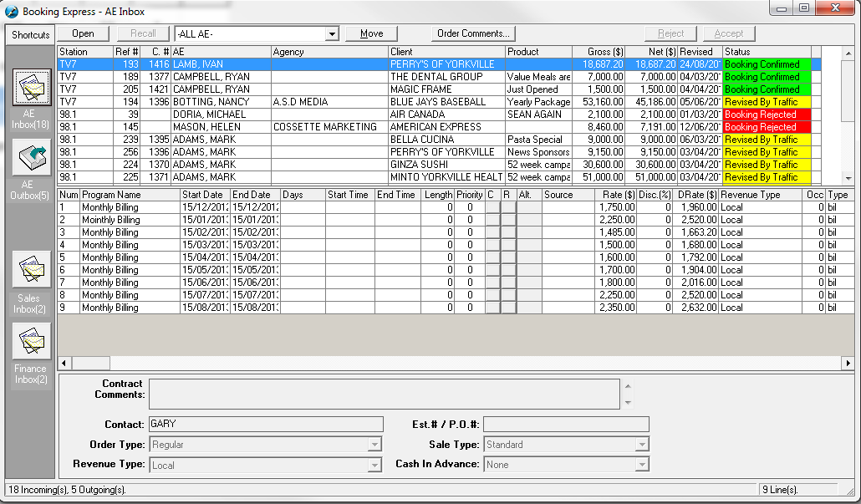
Task: Click the Booking Express title bar icon
Action: (12, 12)
